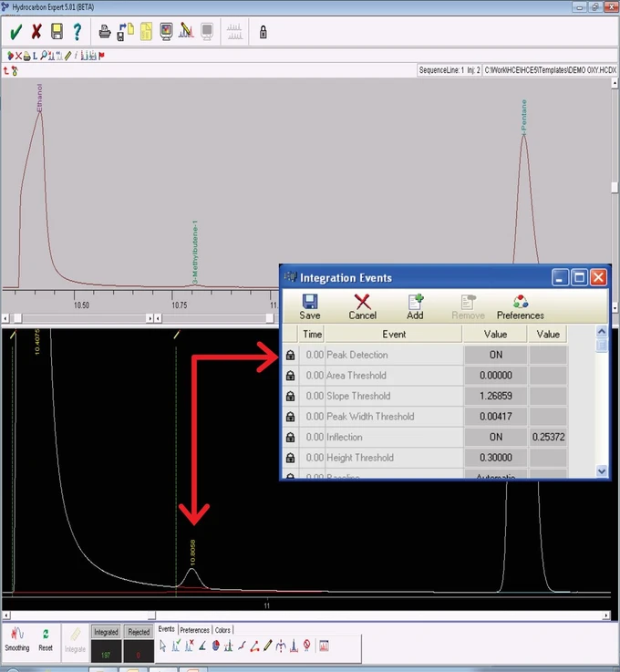Select the arrow pointer tool in Events

[163, 646]
